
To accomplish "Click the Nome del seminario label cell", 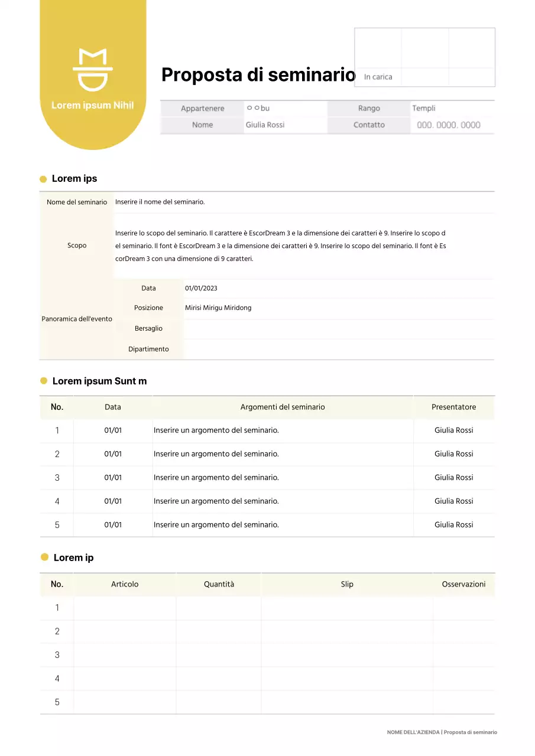I will pos(77,201).
